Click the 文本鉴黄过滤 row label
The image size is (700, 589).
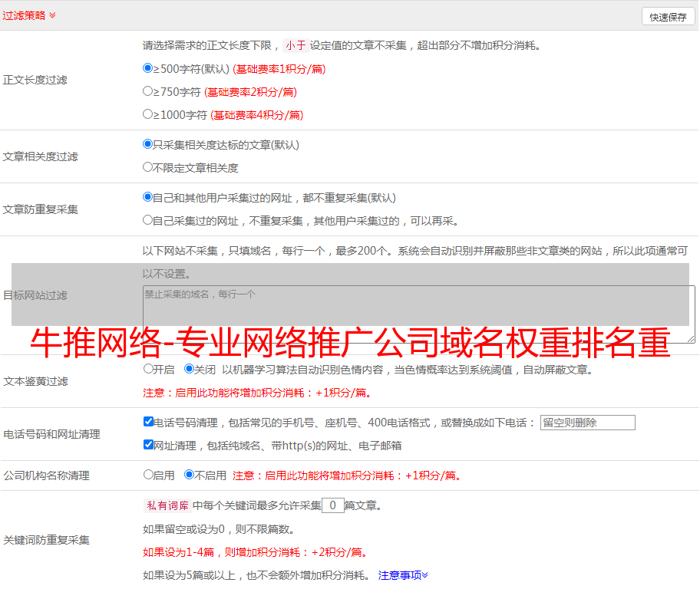(36, 382)
